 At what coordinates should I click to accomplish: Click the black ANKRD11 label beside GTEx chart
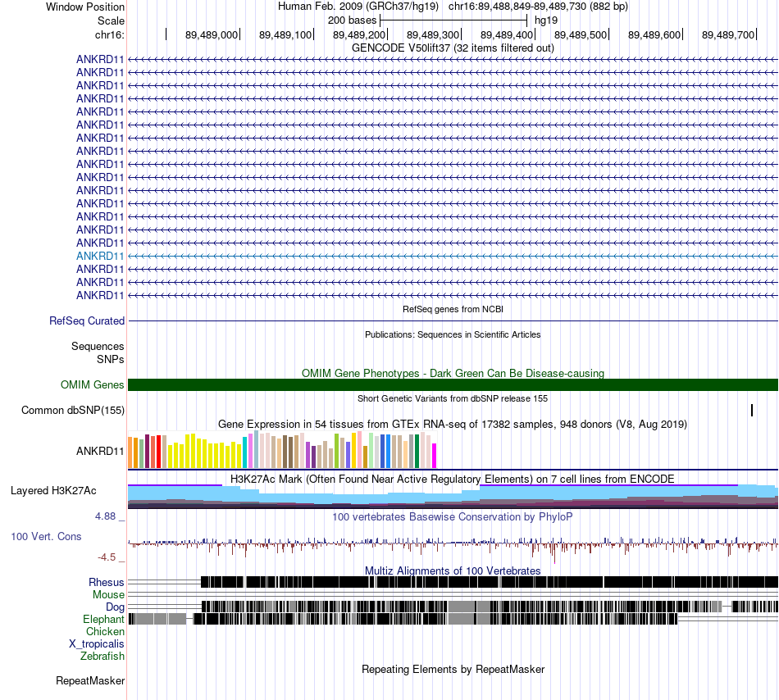tap(100, 452)
